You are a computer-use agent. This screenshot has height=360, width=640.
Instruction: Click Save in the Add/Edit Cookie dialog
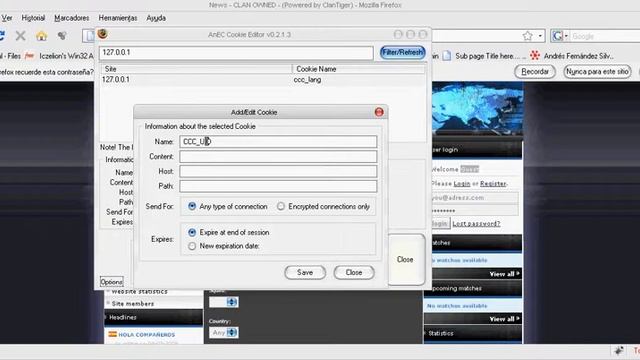tap(305, 272)
